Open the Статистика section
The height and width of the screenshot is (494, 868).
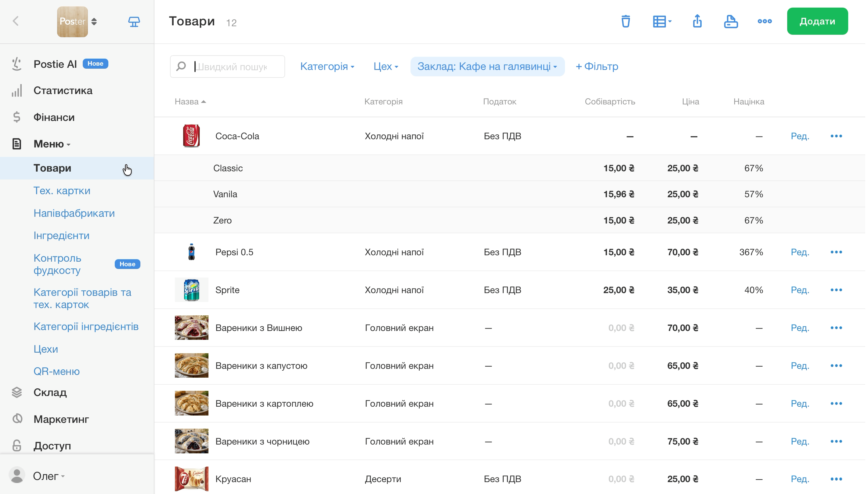pos(63,91)
